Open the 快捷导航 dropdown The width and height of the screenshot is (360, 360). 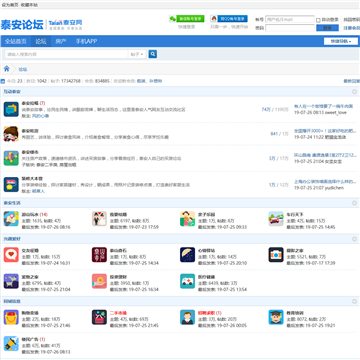pos(340,41)
